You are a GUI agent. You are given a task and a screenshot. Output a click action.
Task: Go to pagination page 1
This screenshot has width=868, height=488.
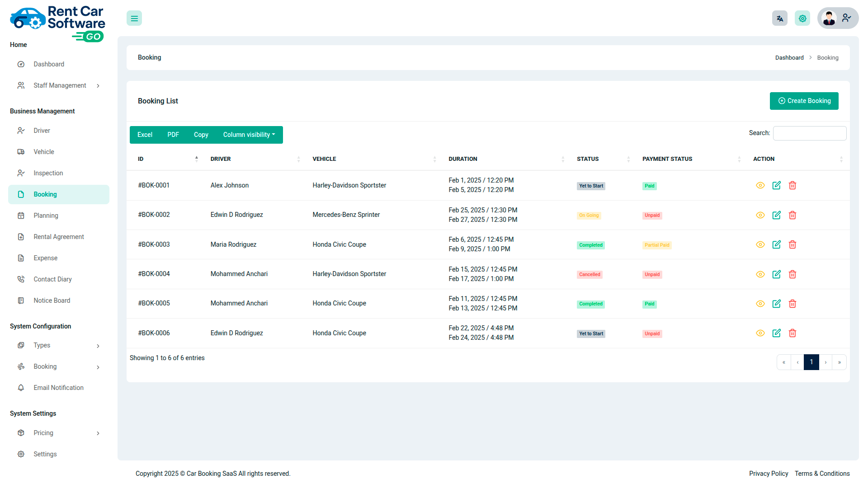click(811, 362)
